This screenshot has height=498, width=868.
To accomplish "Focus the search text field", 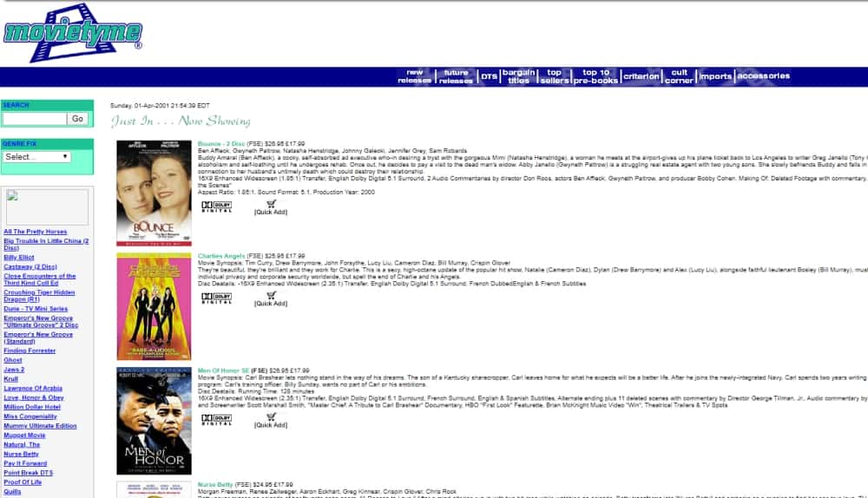I will click(x=35, y=118).
